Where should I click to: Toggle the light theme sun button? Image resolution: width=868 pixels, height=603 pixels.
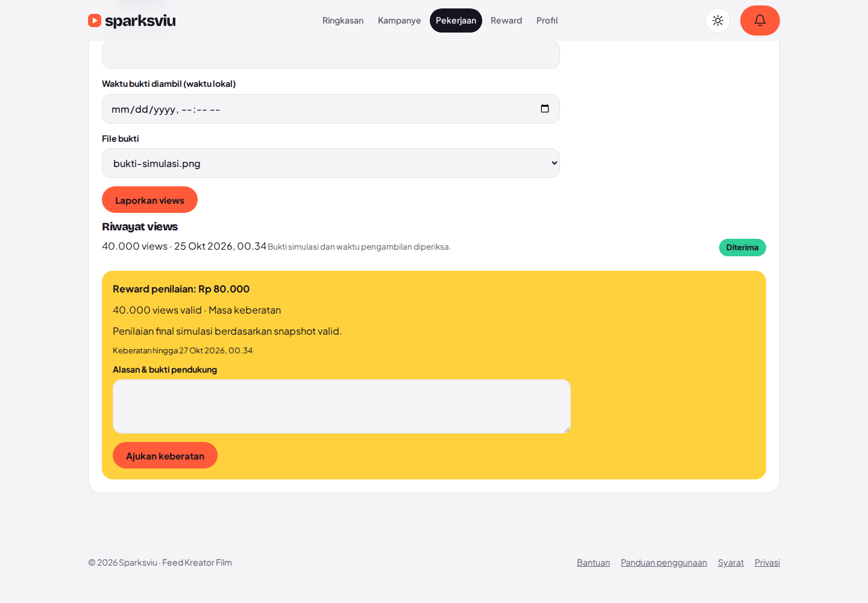coord(718,21)
